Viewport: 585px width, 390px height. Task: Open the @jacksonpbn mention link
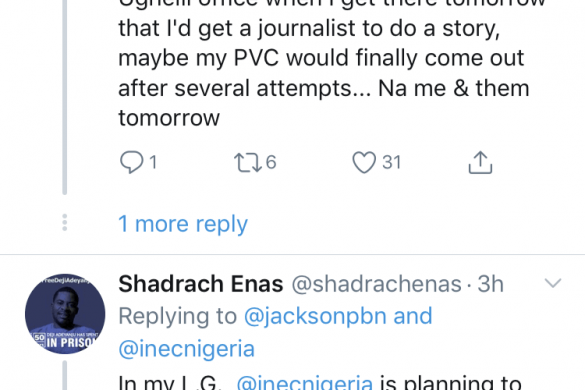315,316
